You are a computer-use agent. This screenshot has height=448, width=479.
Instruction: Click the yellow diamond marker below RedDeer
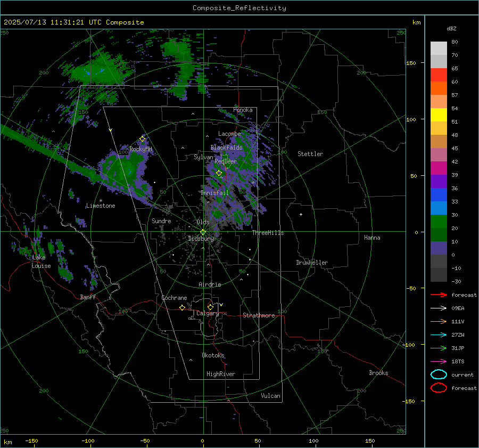tap(219, 173)
